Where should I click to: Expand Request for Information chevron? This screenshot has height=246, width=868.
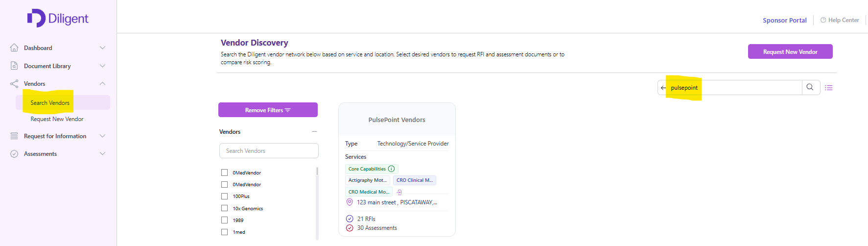102,136
